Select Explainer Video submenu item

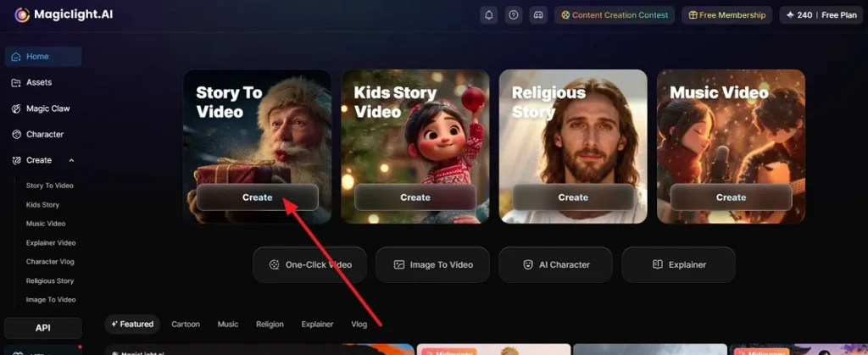51,243
